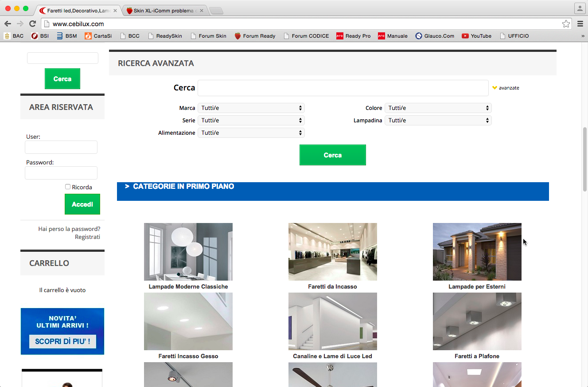Image resolution: width=588 pixels, height=387 pixels.
Task: Click the main Cerca search field
Action: 343,88
